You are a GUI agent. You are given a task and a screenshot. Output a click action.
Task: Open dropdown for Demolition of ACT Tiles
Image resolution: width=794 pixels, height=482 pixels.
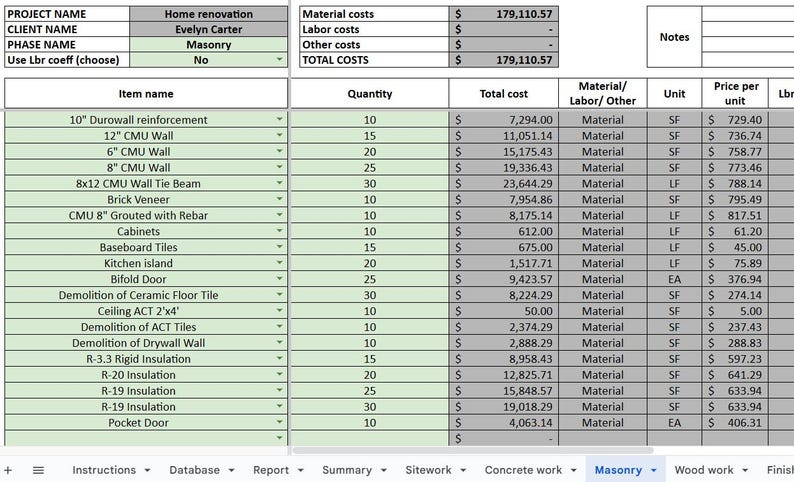(x=279, y=327)
